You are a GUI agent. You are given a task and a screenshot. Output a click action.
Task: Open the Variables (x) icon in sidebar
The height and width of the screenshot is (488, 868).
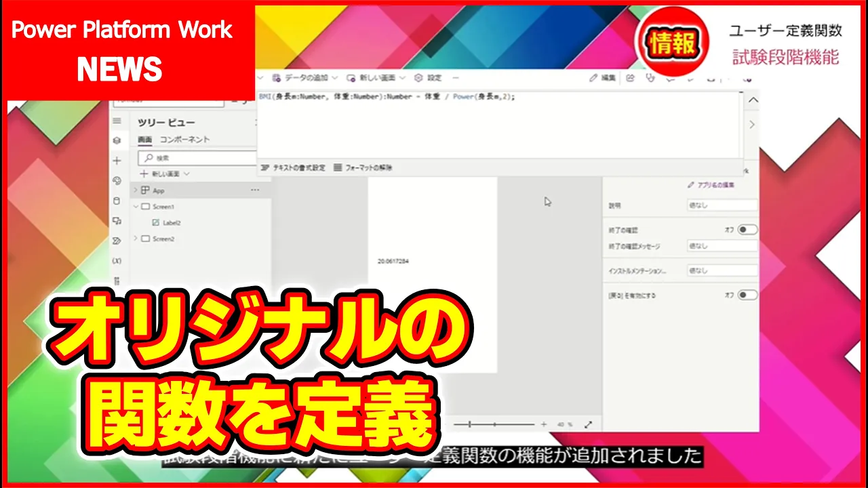[x=117, y=260]
